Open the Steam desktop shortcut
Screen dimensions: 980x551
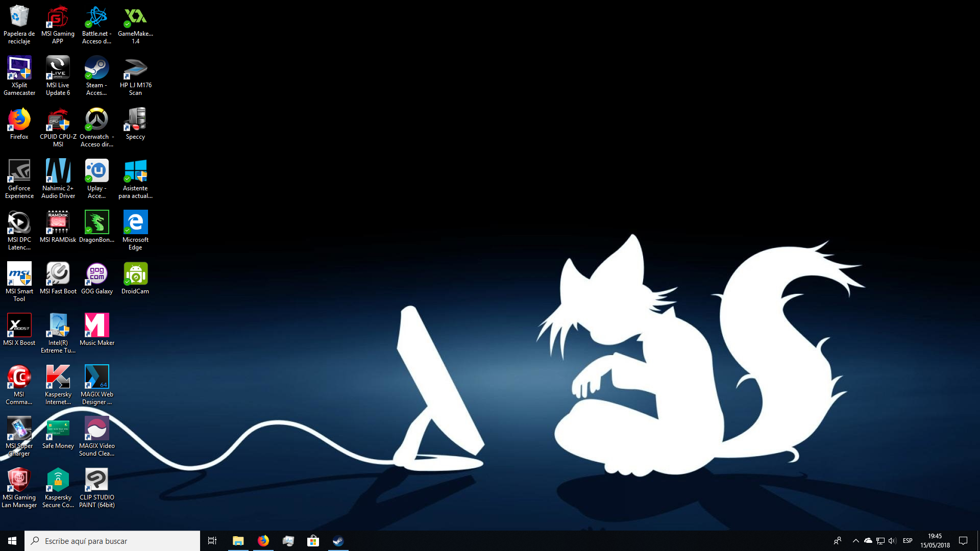tap(96, 76)
